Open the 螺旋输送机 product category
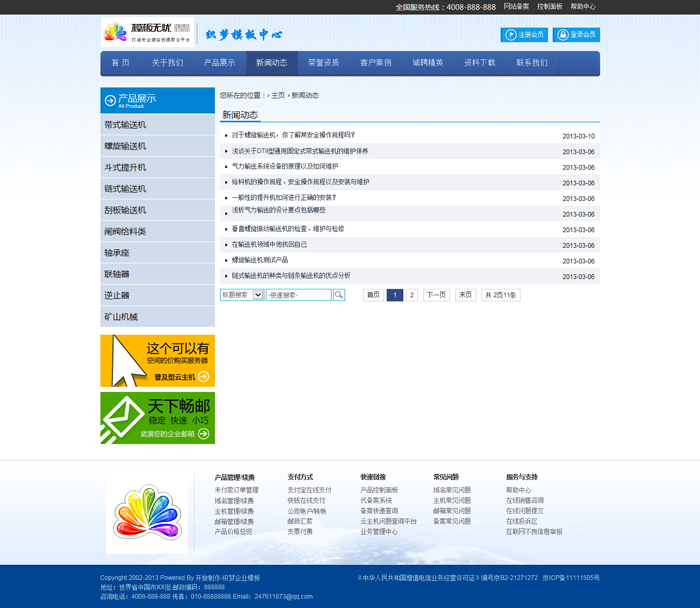700x608 pixels. [125, 146]
